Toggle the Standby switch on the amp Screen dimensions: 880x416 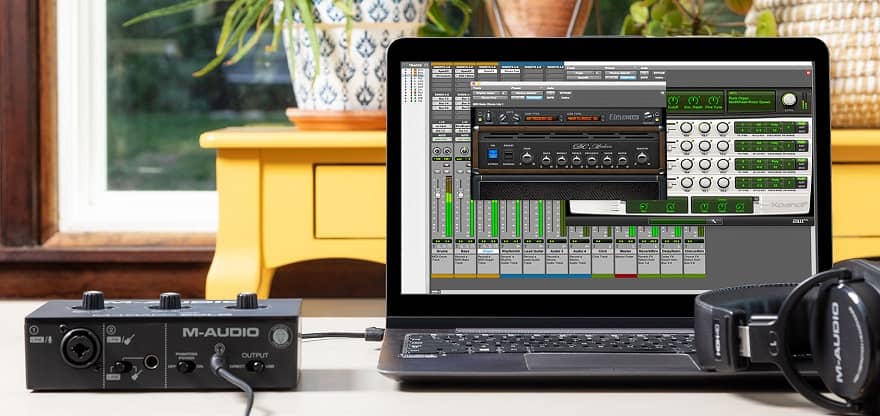click(x=509, y=156)
